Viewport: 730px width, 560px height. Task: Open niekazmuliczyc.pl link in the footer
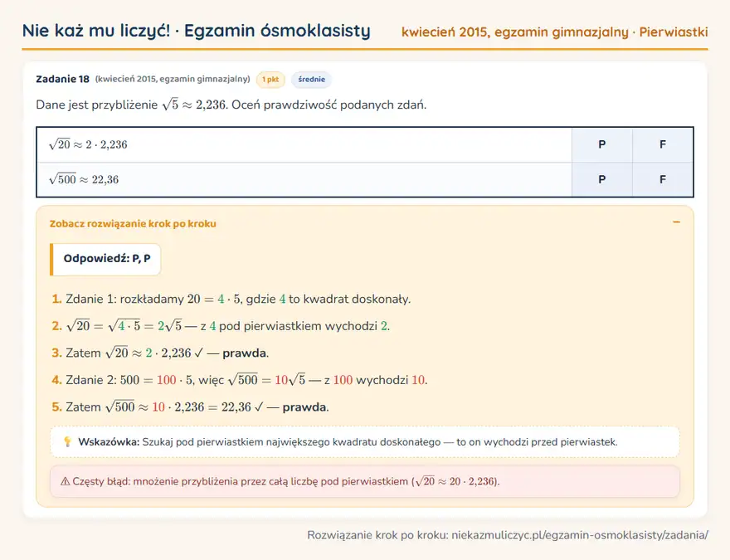pyautogui.click(x=580, y=535)
